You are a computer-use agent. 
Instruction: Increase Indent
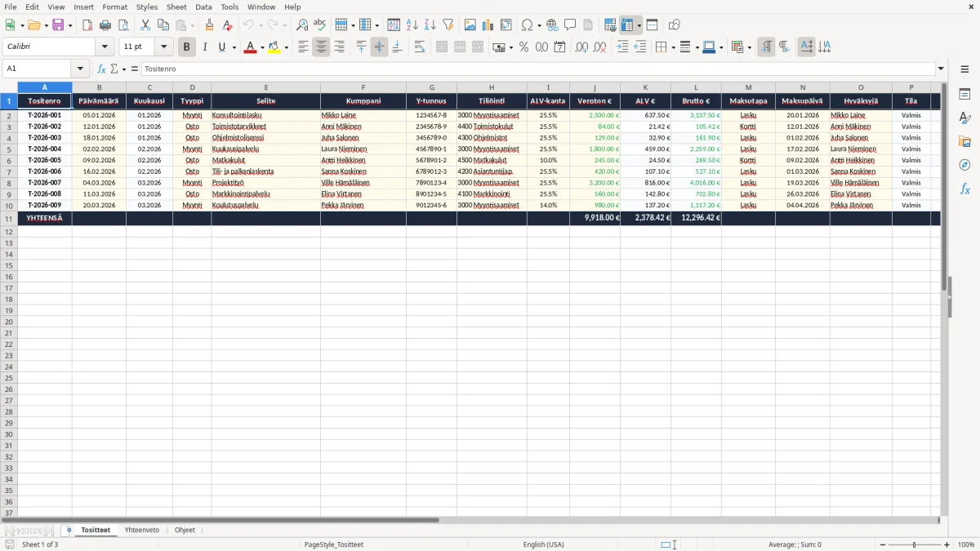coord(622,47)
